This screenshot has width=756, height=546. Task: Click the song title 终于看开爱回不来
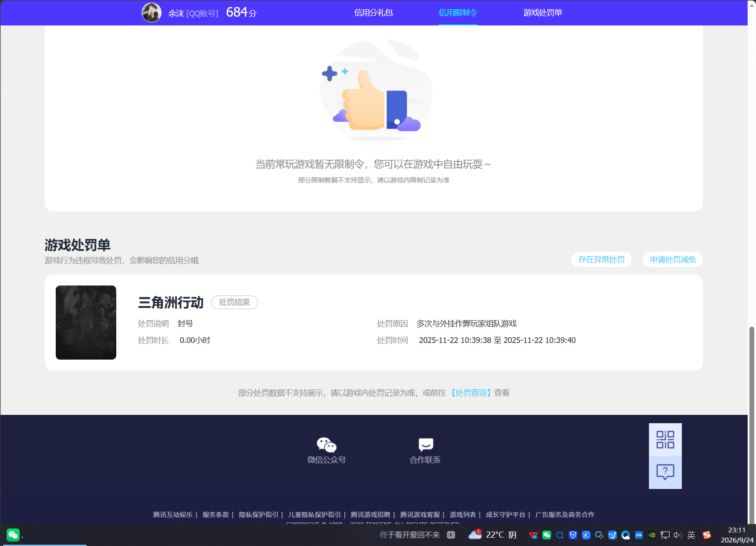point(409,535)
